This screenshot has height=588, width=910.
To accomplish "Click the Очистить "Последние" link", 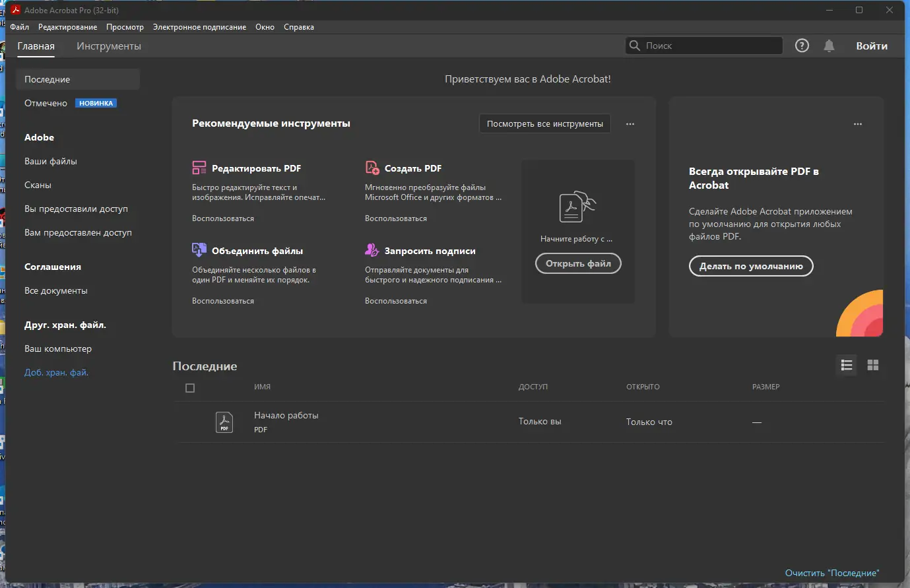I will pos(832,573).
